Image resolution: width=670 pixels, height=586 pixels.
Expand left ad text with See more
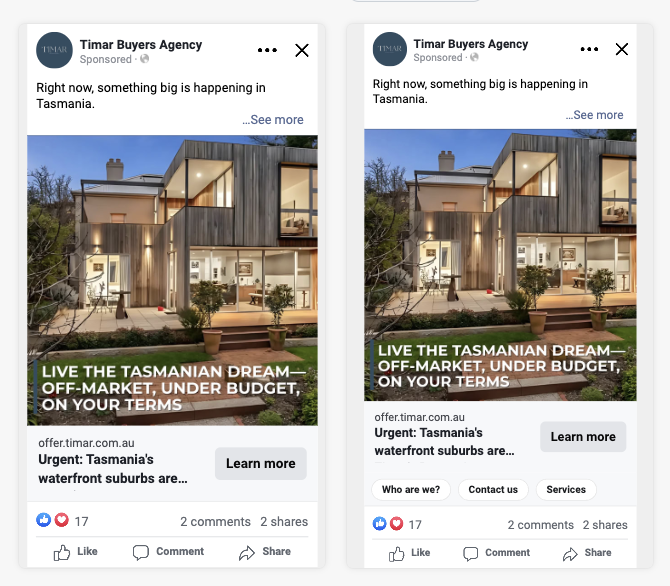point(273,120)
